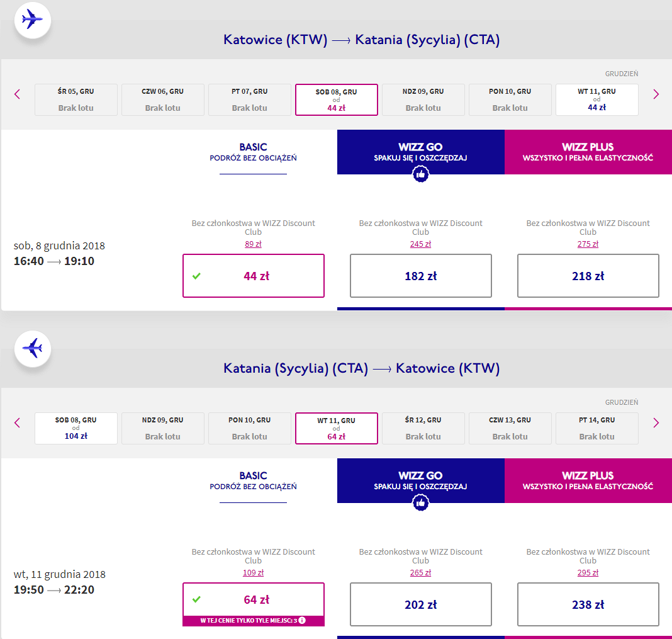The image size is (672, 639).
Task: Open return non-member price 109 zł link
Action: click(254, 572)
